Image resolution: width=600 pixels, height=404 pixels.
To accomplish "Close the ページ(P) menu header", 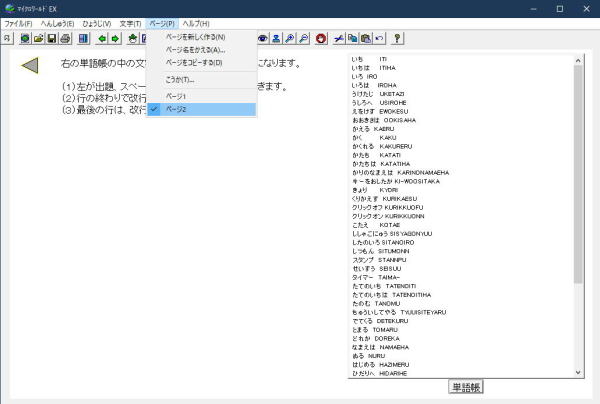I will click(162, 24).
